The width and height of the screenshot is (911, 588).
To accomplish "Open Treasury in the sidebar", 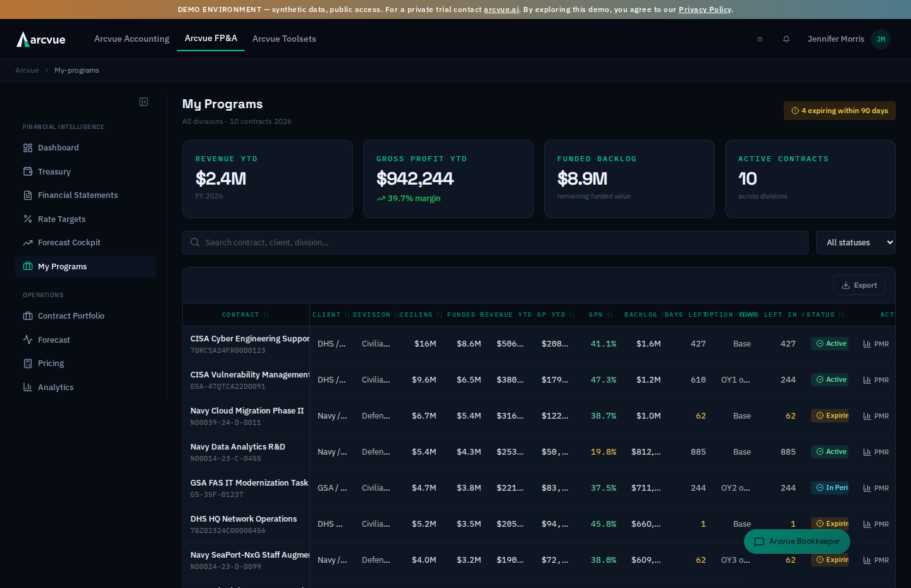I will tap(85, 171).
